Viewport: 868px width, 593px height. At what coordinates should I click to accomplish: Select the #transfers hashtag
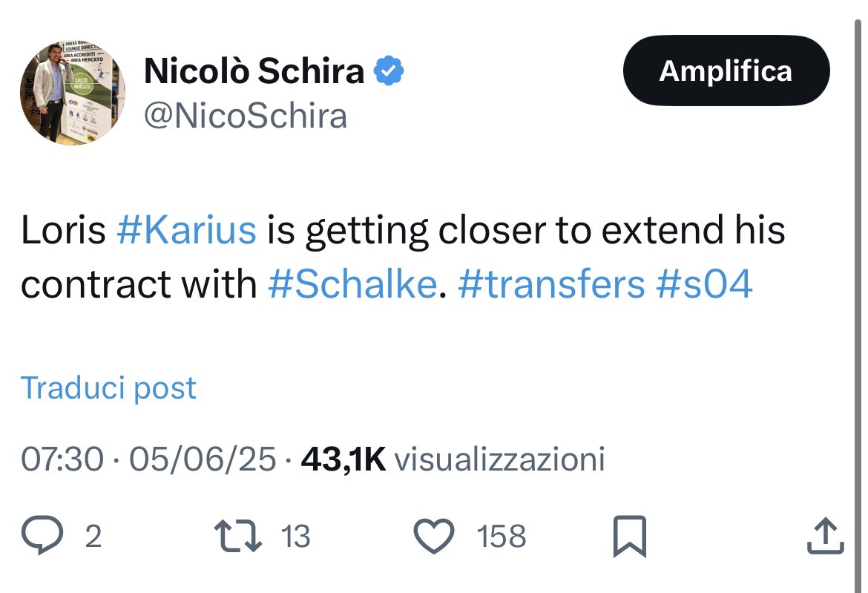click(551, 285)
